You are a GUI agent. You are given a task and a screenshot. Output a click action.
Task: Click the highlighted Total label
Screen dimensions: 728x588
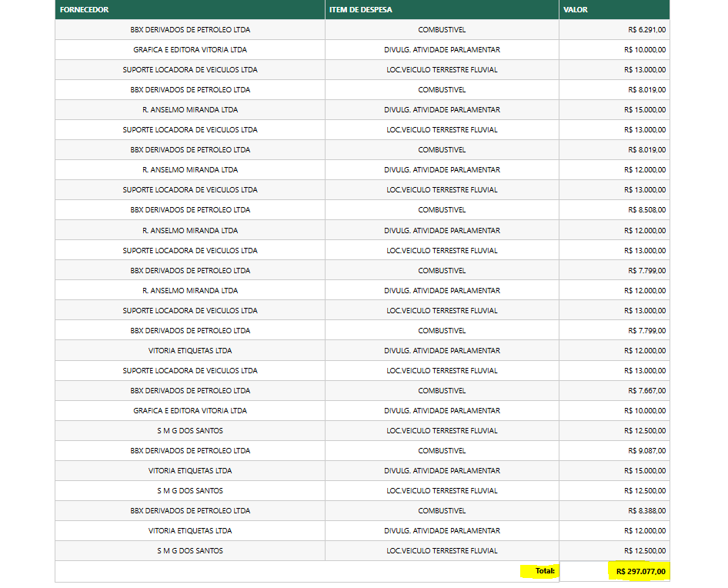click(544, 571)
